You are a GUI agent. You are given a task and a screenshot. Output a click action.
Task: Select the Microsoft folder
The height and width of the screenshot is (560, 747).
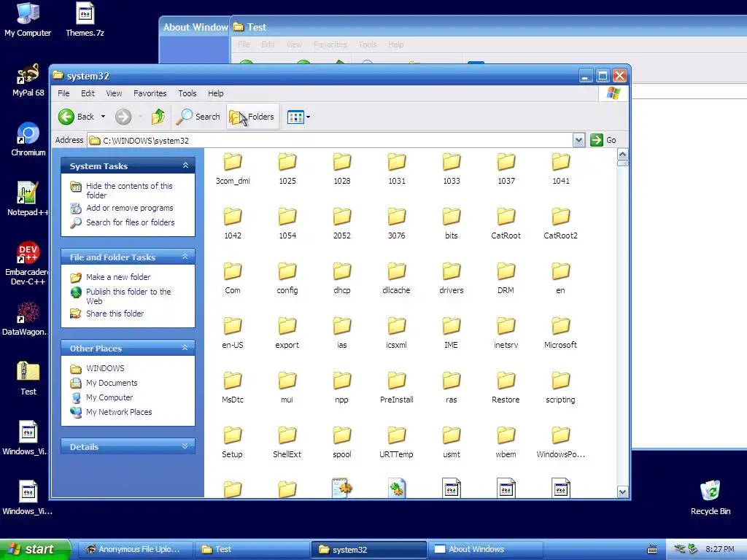(560, 333)
